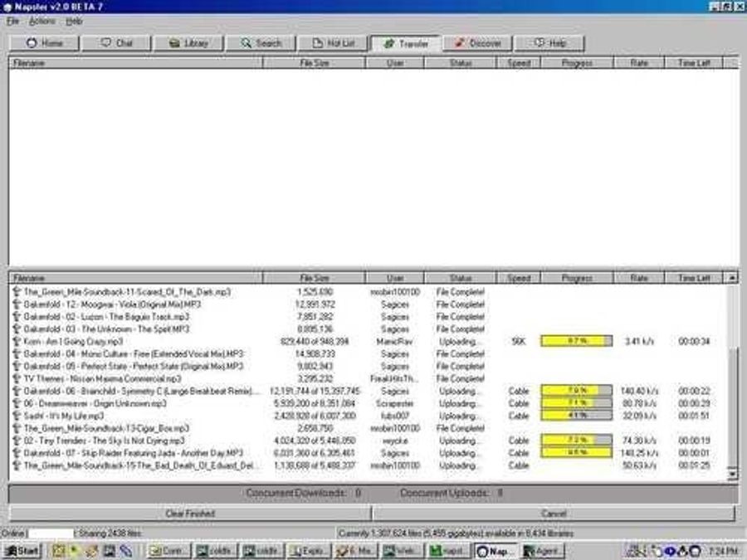The width and height of the screenshot is (747, 560).
Task: Open the Actions menu
Action: 42,21
